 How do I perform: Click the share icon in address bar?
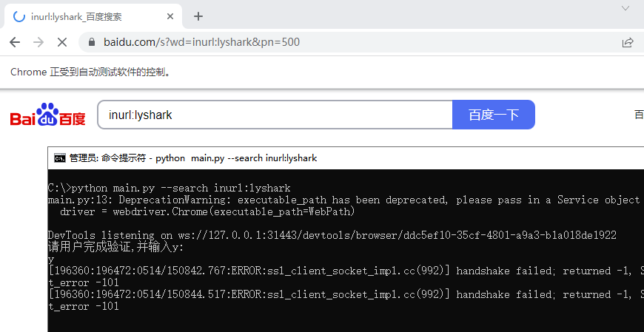click(x=628, y=42)
